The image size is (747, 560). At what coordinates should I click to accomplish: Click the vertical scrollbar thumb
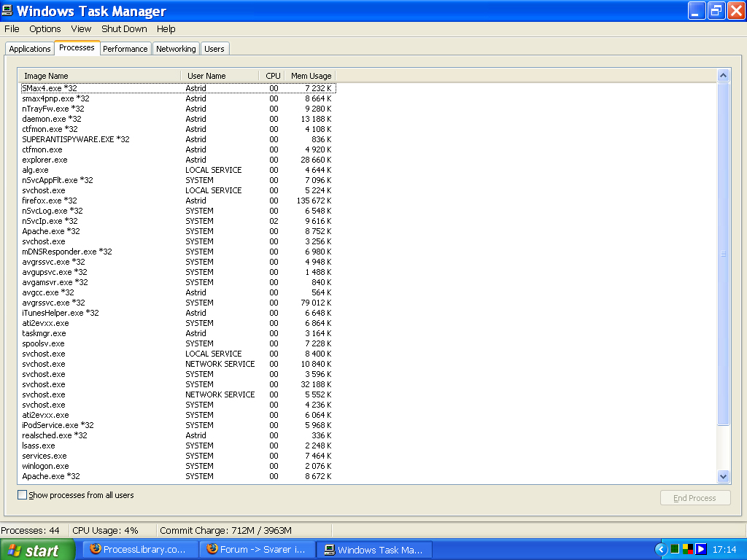723,253
